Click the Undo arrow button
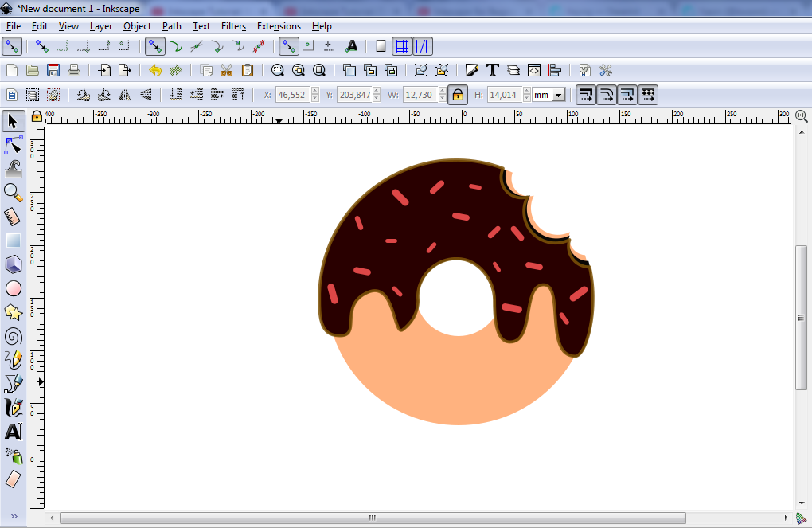 (x=155, y=70)
